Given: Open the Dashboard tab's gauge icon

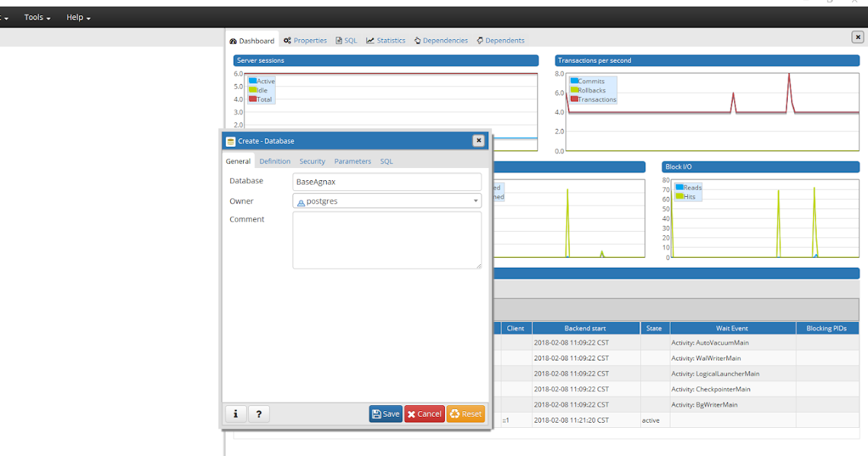Looking at the screenshot, I should point(233,41).
